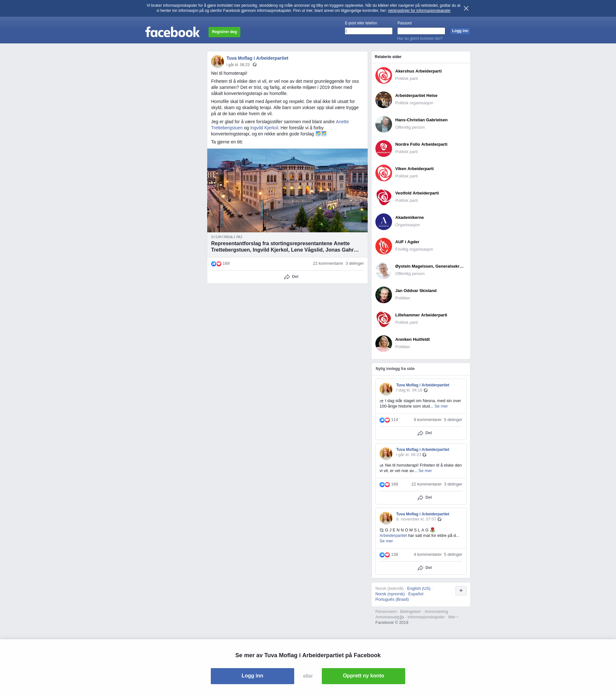Click Registrer deg green button
The width and height of the screenshot is (616, 697).
click(224, 32)
